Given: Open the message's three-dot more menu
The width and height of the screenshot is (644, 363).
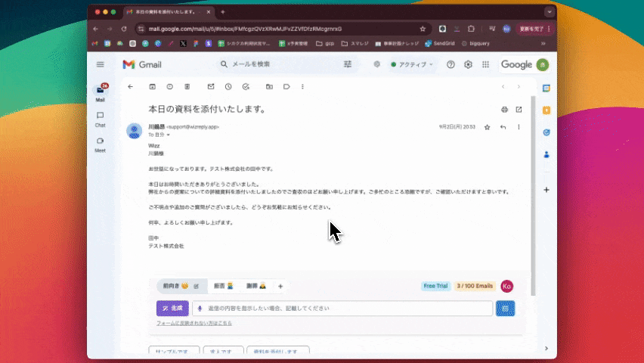Looking at the screenshot, I should 519,127.
